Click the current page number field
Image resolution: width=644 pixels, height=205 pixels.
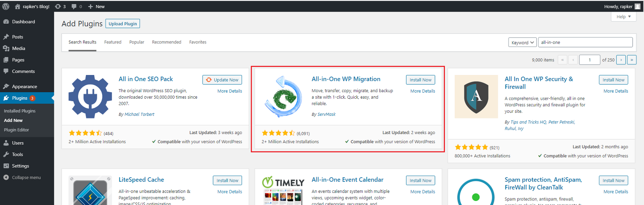[x=590, y=60]
